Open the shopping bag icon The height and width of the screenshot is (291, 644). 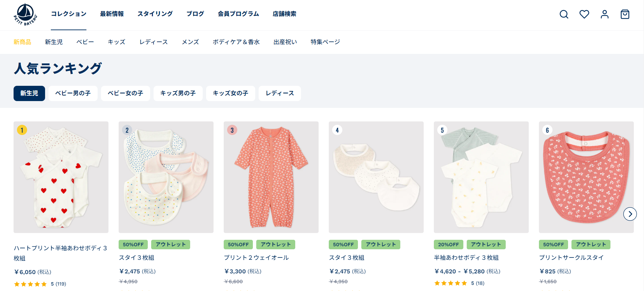[x=625, y=14]
